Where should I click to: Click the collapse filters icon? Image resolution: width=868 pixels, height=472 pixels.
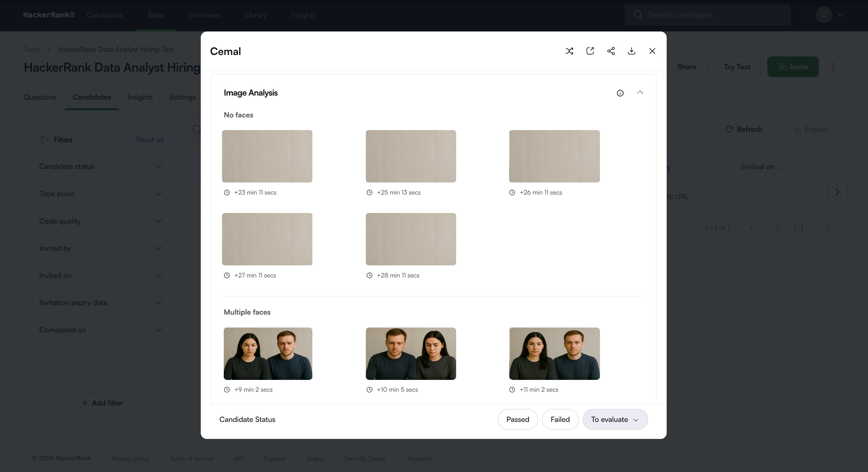[44, 140]
